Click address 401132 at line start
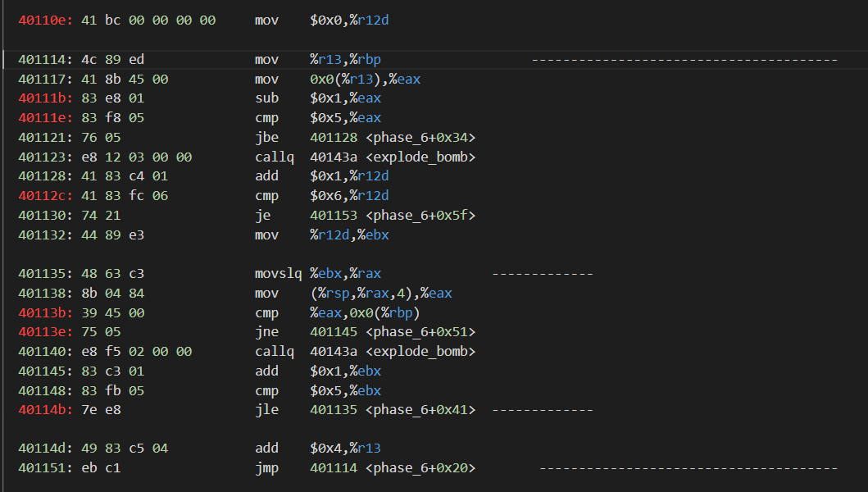This screenshot has width=868, height=492. coord(46,235)
